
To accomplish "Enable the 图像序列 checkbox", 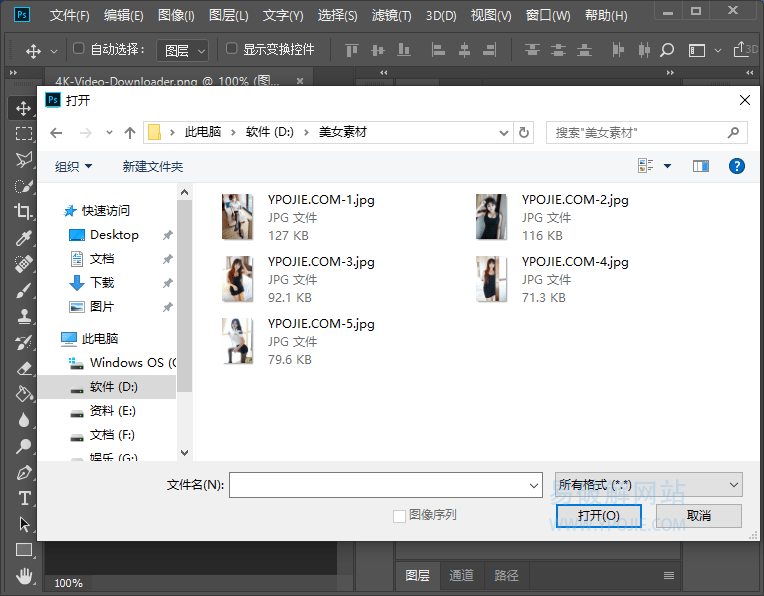I will coord(400,516).
